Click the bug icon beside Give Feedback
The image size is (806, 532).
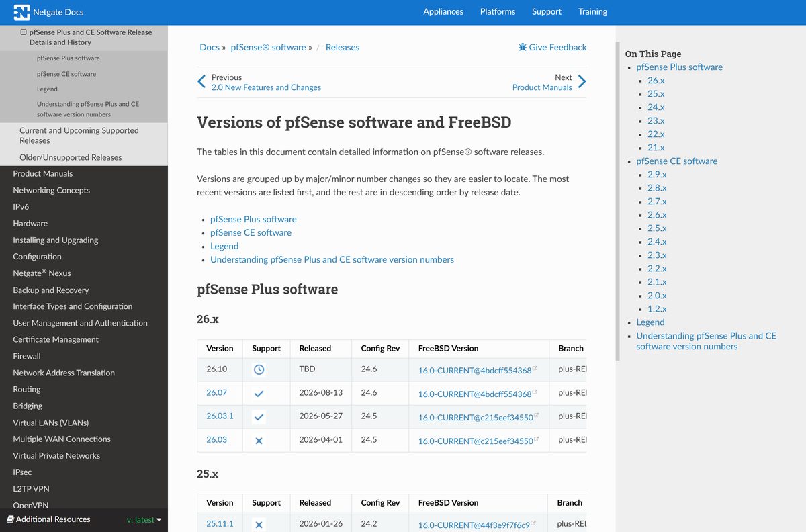click(523, 47)
